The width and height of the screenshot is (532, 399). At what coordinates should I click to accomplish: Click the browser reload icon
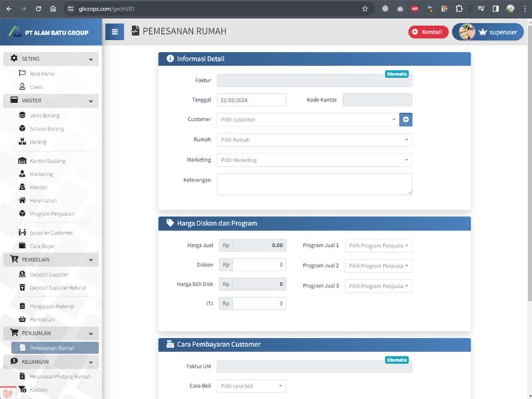click(38, 9)
